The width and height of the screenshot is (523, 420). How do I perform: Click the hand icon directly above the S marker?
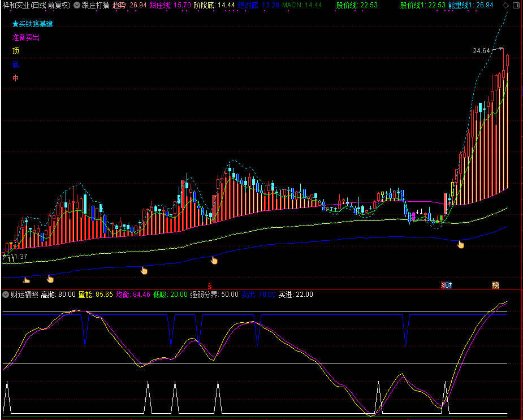214,260
